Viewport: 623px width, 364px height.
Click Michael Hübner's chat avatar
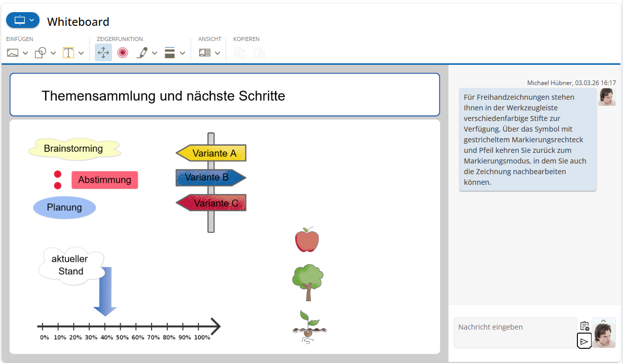607,97
